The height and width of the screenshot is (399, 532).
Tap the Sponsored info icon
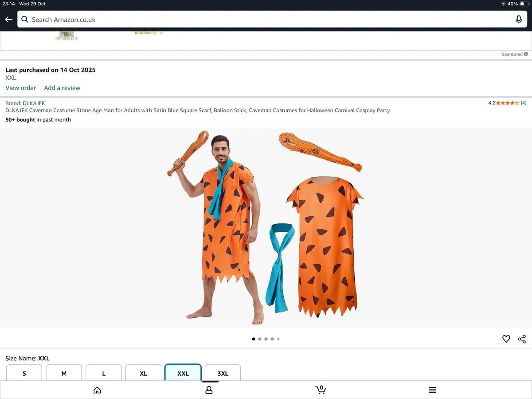click(x=526, y=54)
